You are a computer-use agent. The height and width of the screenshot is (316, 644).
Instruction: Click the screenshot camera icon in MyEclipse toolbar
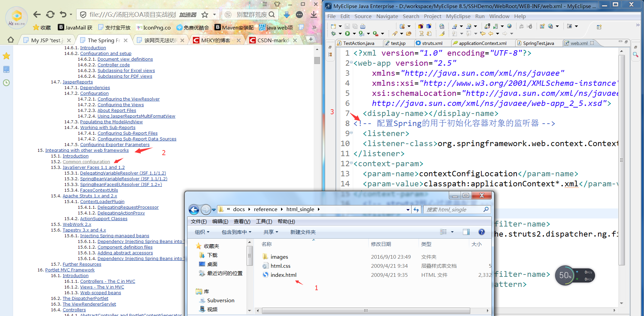pos(569,26)
